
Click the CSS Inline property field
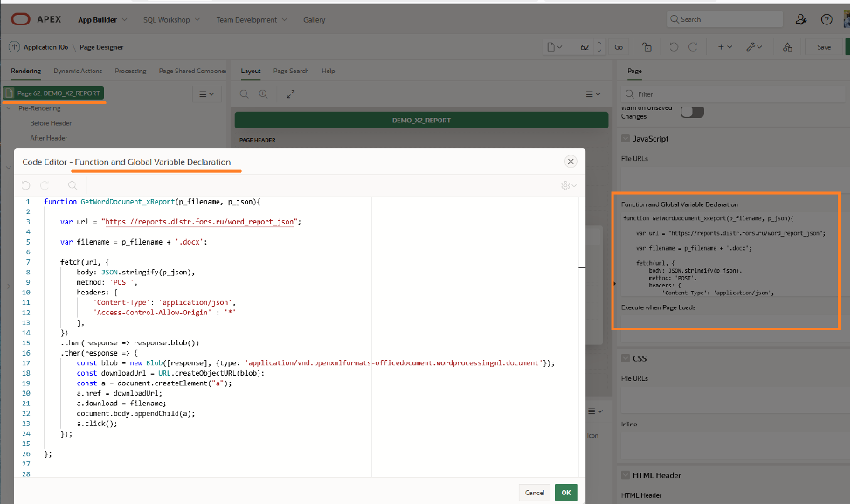(736, 445)
